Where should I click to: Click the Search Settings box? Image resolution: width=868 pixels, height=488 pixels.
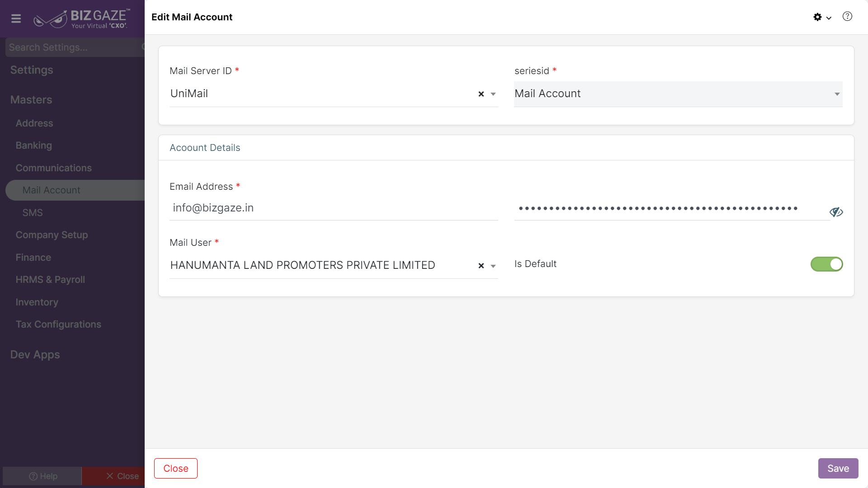pos(75,47)
